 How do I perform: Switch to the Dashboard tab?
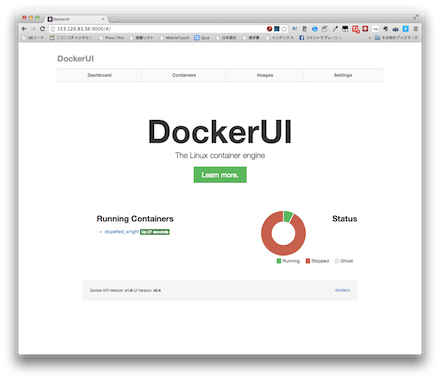click(x=99, y=75)
